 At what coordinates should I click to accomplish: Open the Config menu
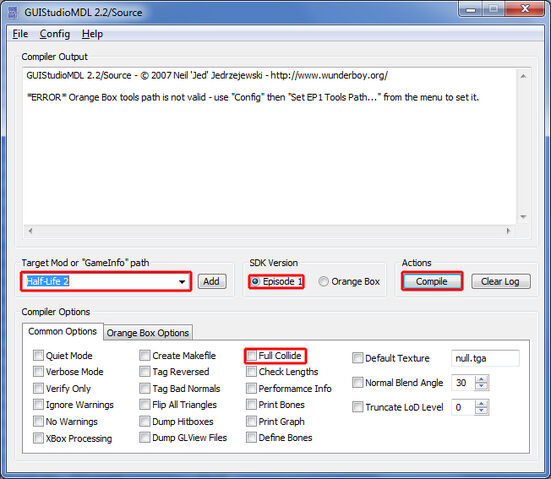tap(55, 34)
